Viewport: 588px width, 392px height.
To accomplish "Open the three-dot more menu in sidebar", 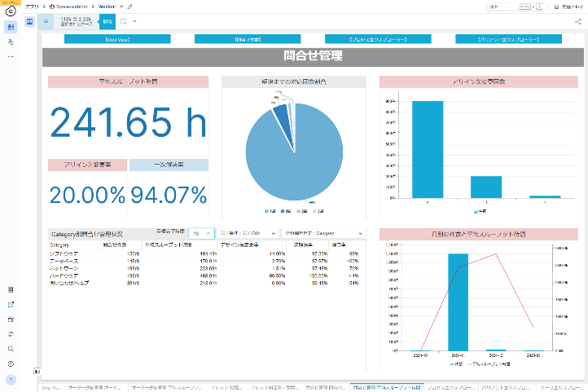I will pyautogui.click(x=11, y=56).
